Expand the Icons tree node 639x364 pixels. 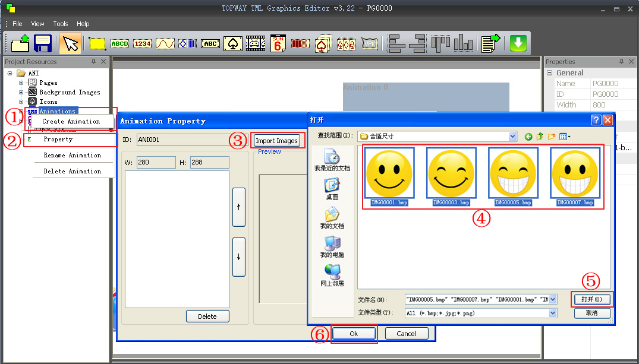(21, 102)
